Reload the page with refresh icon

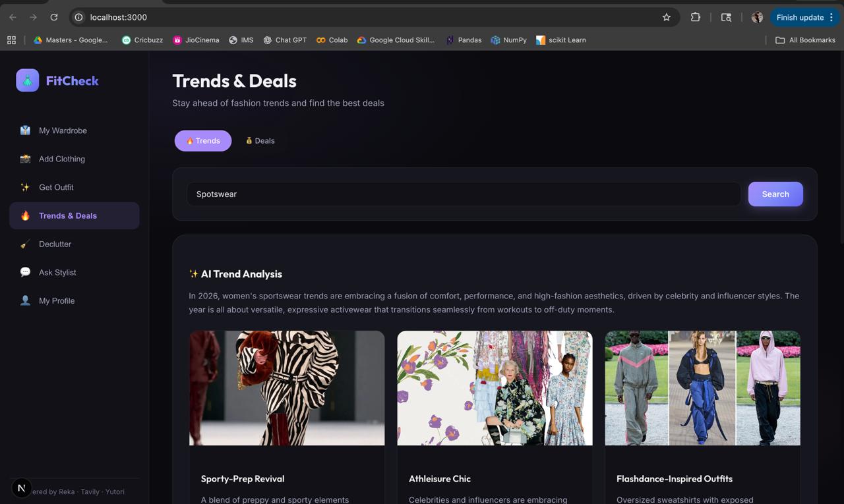tap(54, 17)
